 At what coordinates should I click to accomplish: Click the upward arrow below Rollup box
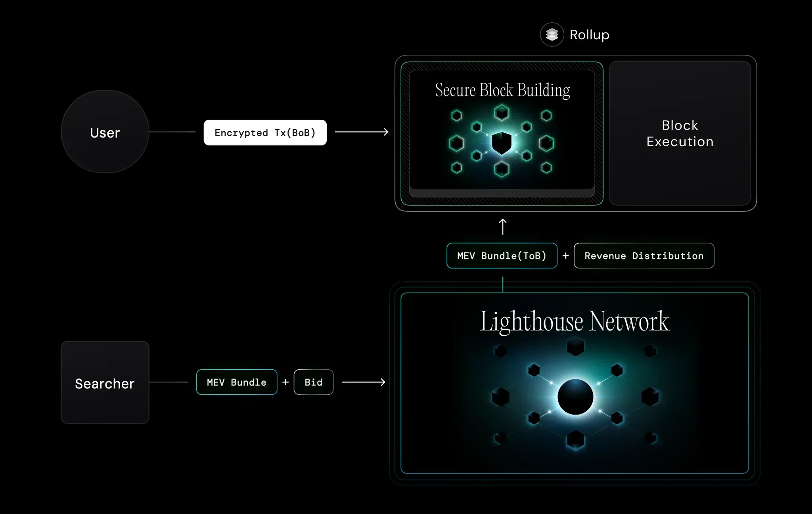click(502, 226)
